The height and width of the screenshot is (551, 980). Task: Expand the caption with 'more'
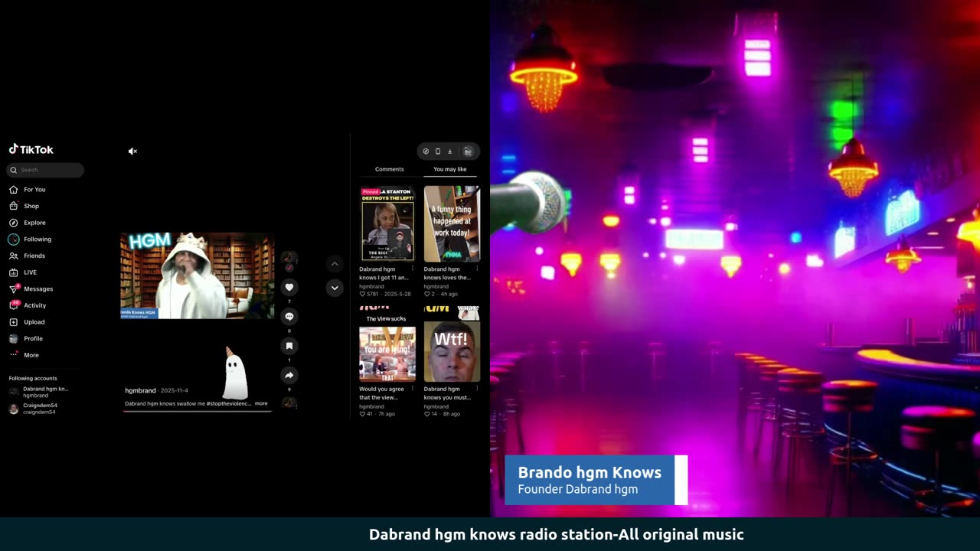(261, 403)
